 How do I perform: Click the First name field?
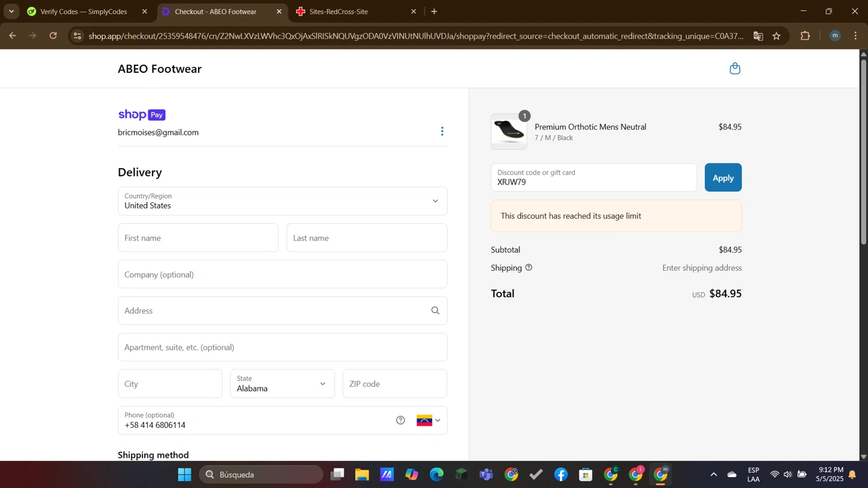[x=198, y=238]
